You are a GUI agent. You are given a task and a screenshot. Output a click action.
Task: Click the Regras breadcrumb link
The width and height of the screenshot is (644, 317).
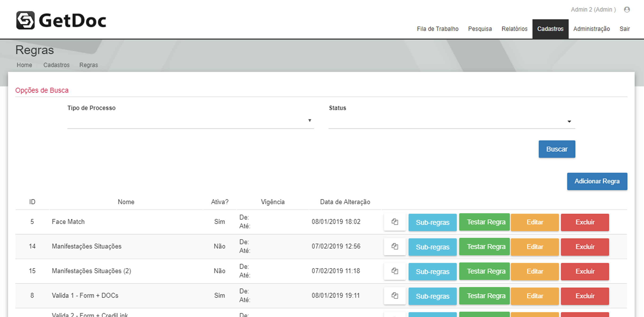coord(88,65)
